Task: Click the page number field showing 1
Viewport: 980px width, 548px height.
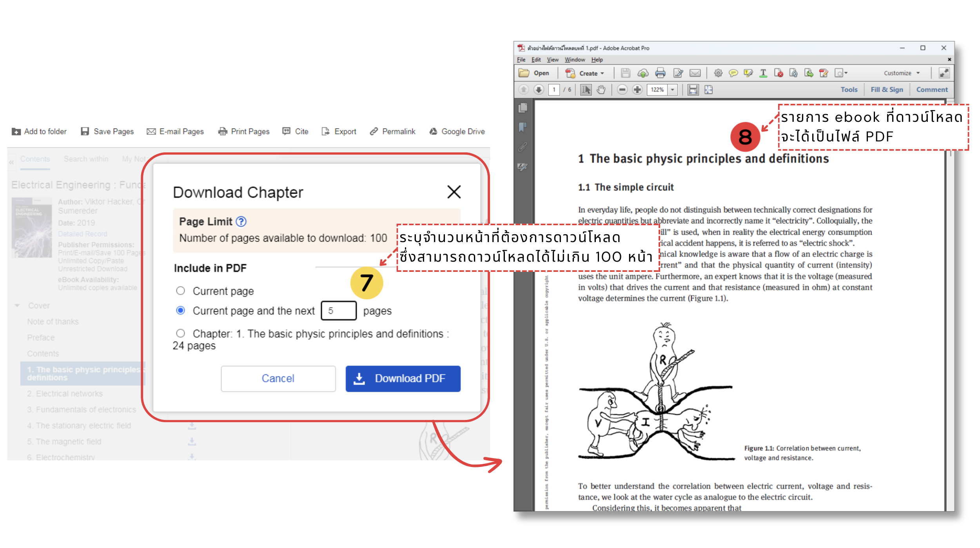Action: point(554,90)
